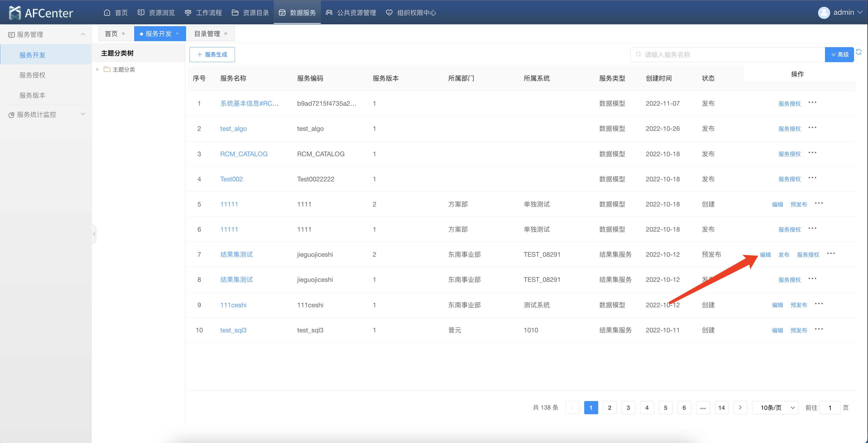Click the 主题分类 folder icon

click(107, 69)
